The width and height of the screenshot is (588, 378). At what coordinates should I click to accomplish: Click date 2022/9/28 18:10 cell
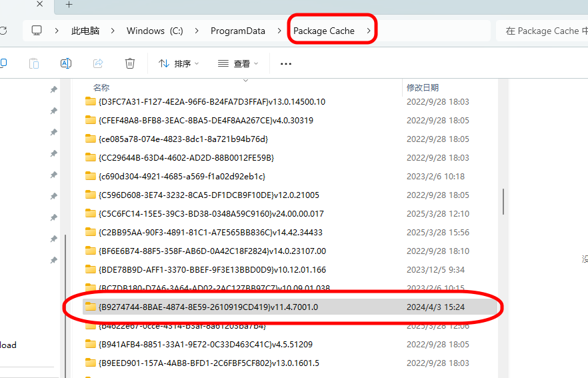click(x=437, y=251)
